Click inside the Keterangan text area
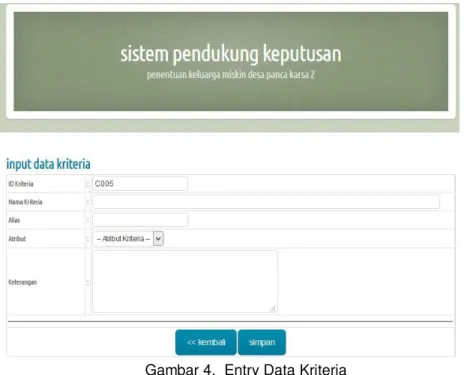This screenshot has height=375, width=464. 185,282
